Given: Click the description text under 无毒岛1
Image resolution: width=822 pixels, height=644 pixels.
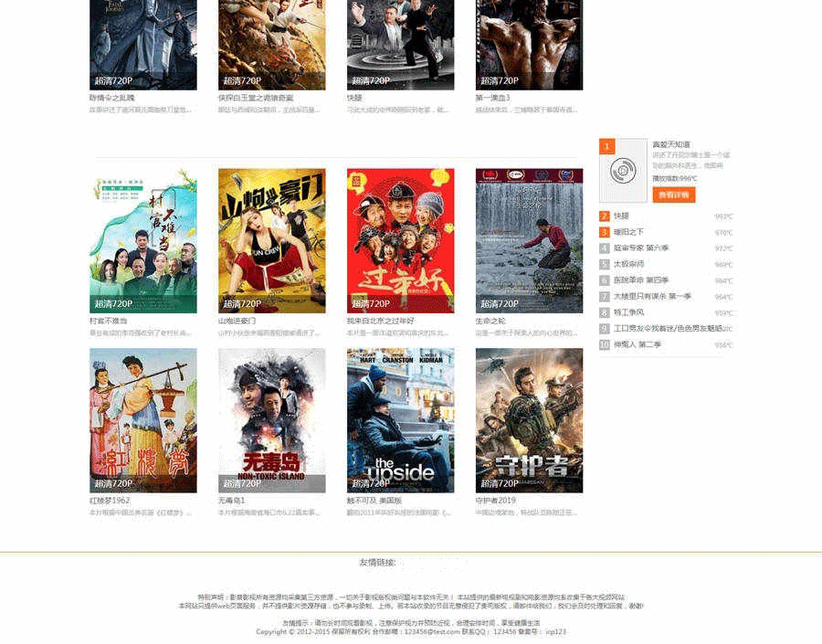Looking at the screenshot, I should (x=269, y=512).
